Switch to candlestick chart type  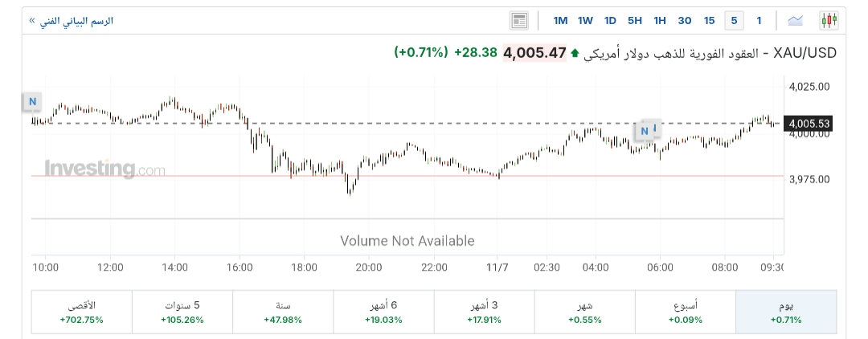coord(829,20)
